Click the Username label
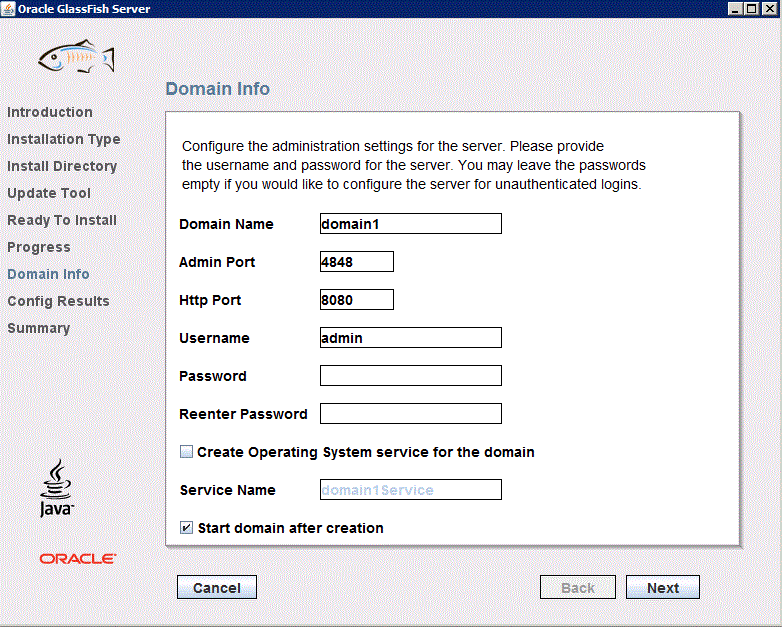The height and width of the screenshot is (627, 782). pyautogui.click(x=214, y=338)
